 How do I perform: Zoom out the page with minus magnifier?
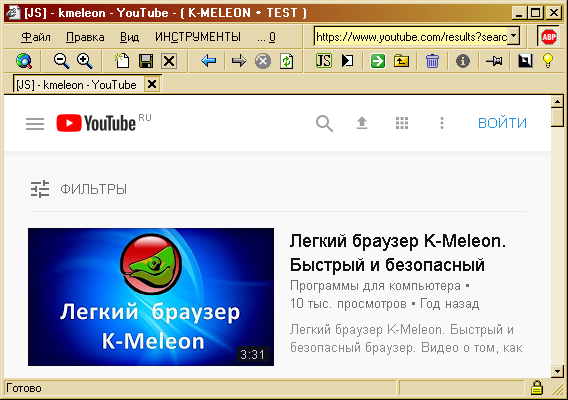coord(61,61)
